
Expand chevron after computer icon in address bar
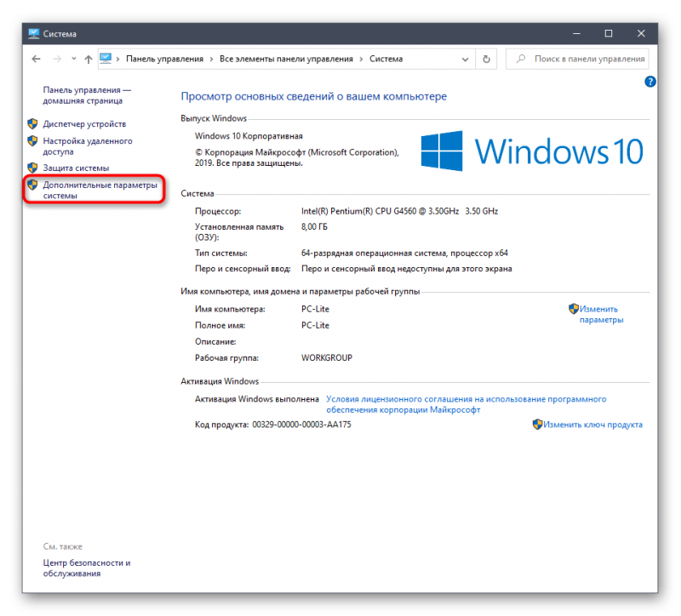point(117,59)
